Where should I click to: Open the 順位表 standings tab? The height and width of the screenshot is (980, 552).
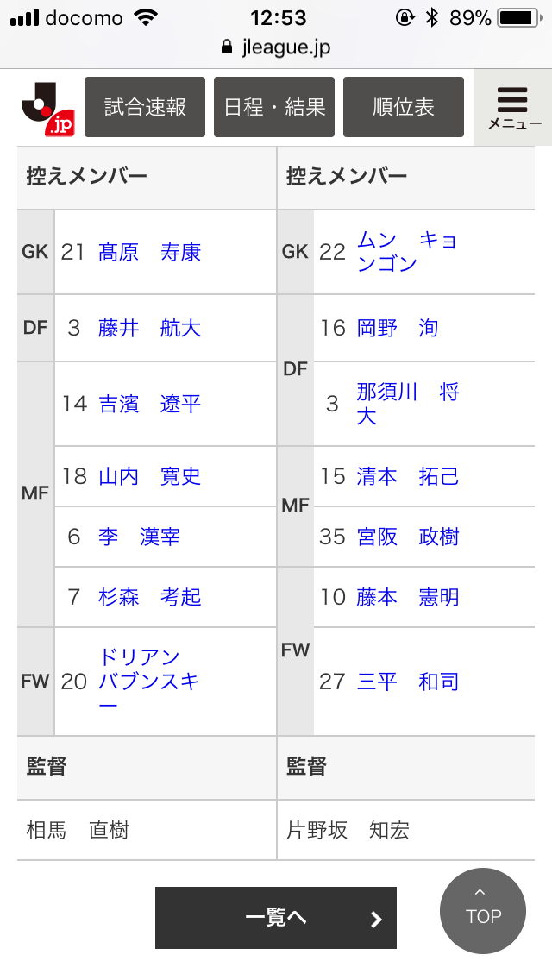tap(404, 107)
